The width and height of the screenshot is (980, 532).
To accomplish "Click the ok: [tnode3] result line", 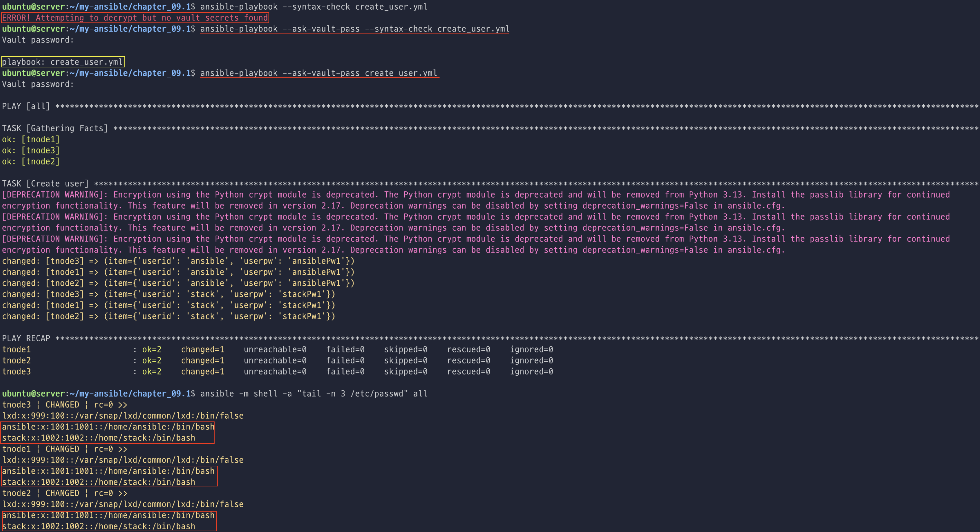I will pos(31,151).
